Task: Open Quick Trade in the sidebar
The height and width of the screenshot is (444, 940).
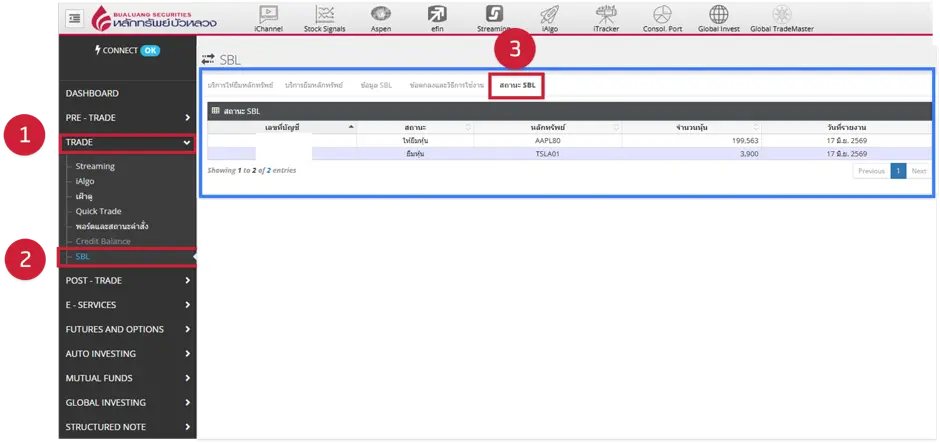Action: [x=98, y=211]
